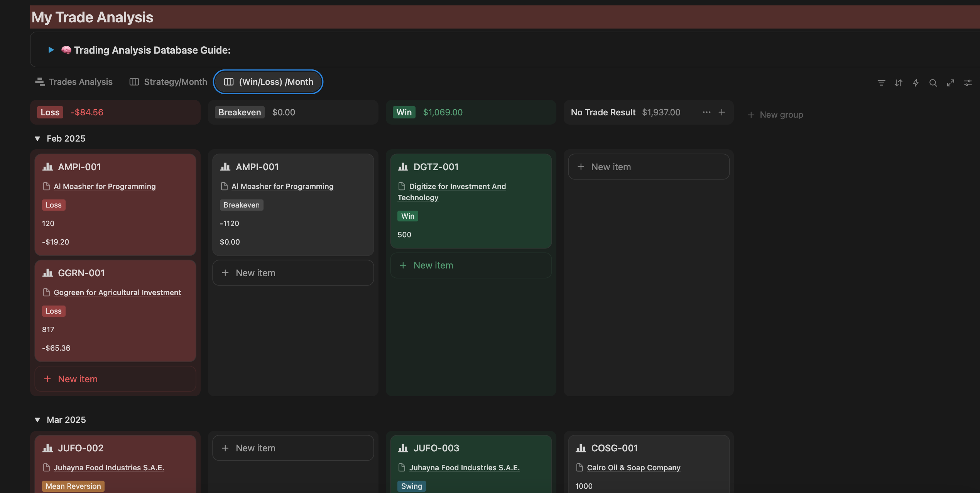The height and width of the screenshot is (493, 980).
Task: Click the My Trade Analysis page title
Action: pyautogui.click(x=92, y=17)
